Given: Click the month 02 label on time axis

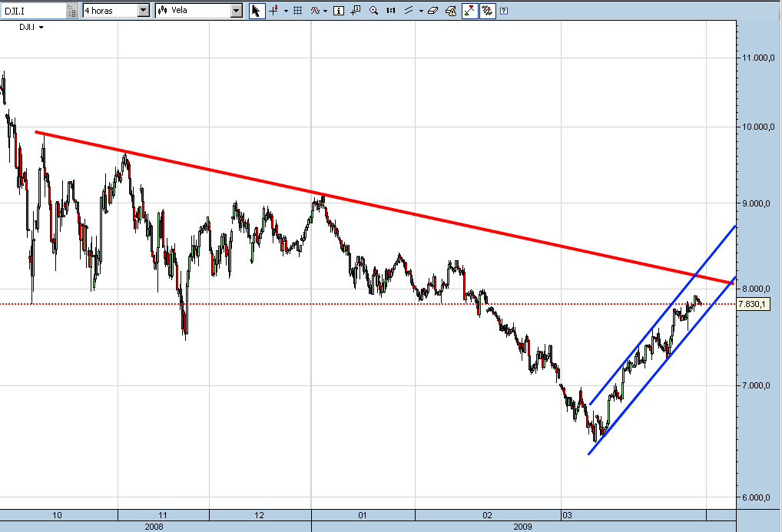Looking at the screenshot, I should 487,515.
